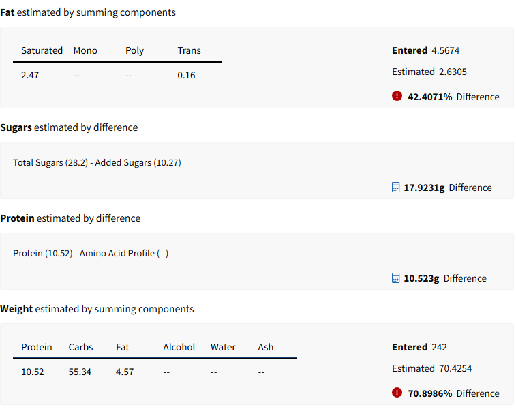Click the red warning icon beside 42.4071% Difference
The image size is (516, 420).
(x=397, y=96)
